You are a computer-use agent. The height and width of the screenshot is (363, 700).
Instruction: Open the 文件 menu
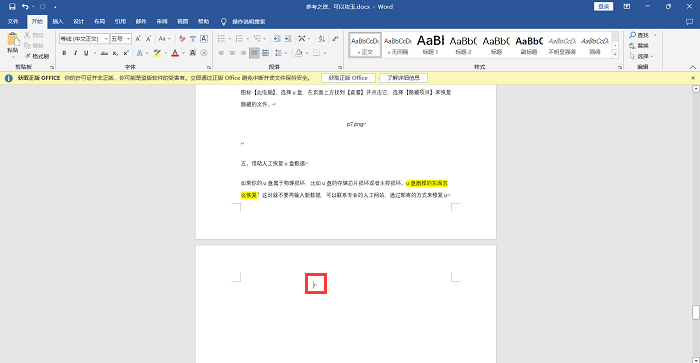(13, 21)
